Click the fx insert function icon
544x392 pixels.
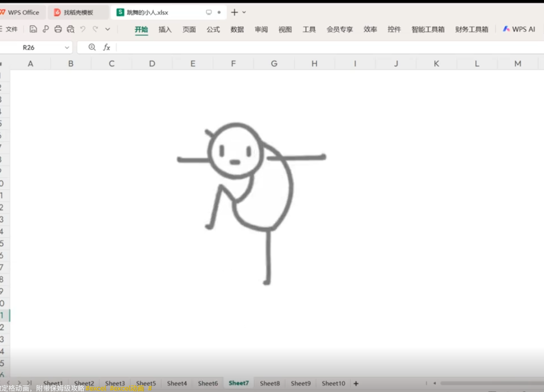[x=107, y=47]
